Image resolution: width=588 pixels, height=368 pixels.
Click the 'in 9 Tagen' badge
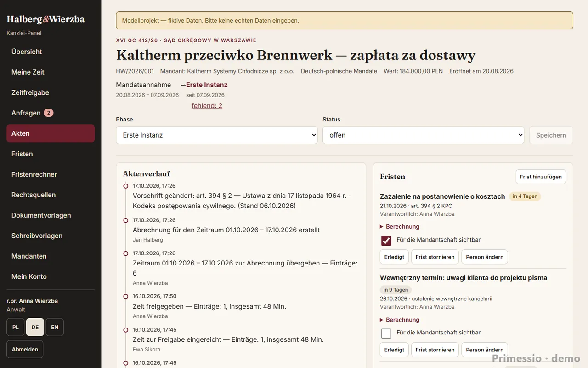coord(396,290)
